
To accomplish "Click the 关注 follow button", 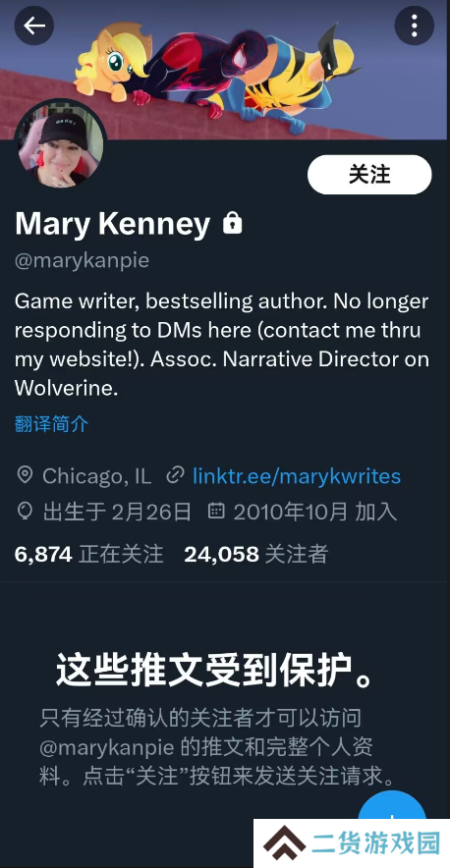I will tap(369, 175).
